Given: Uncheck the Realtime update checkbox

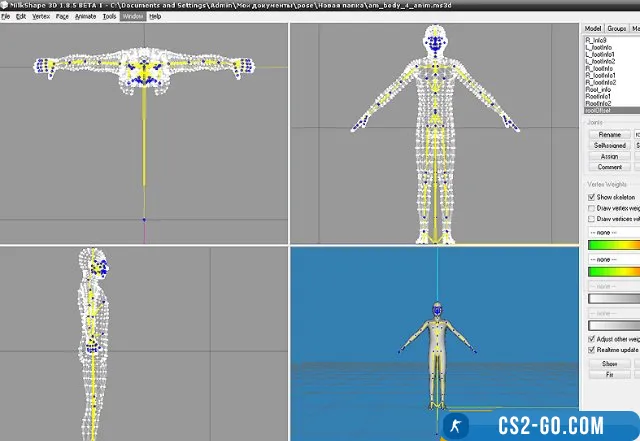Looking at the screenshot, I should pyautogui.click(x=590, y=350).
